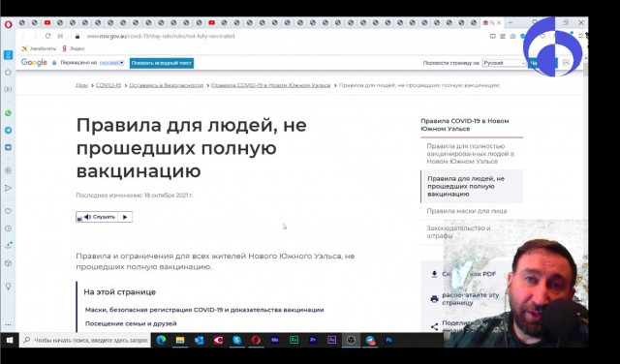Collapse the Google Translate bar arrow

click(566, 63)
